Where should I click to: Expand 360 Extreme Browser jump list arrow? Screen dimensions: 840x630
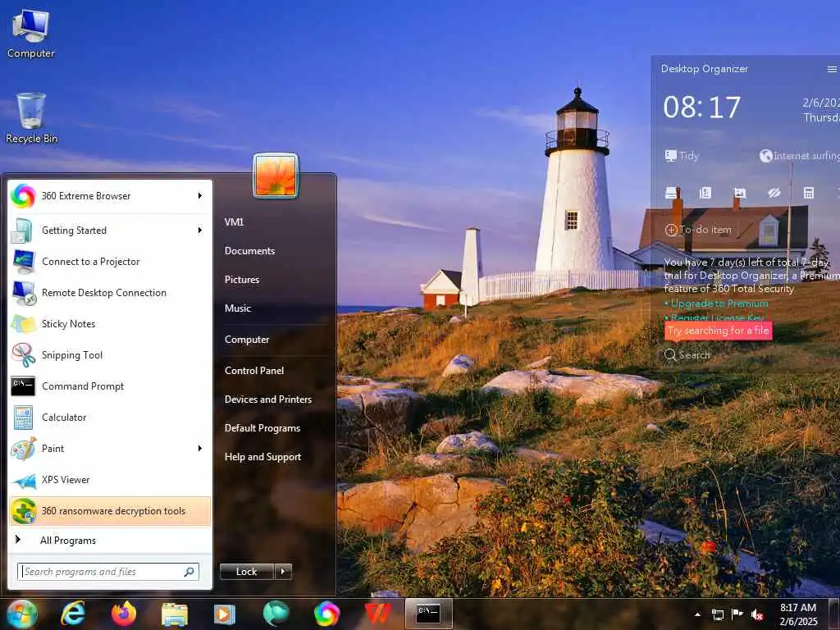(200, 196)
